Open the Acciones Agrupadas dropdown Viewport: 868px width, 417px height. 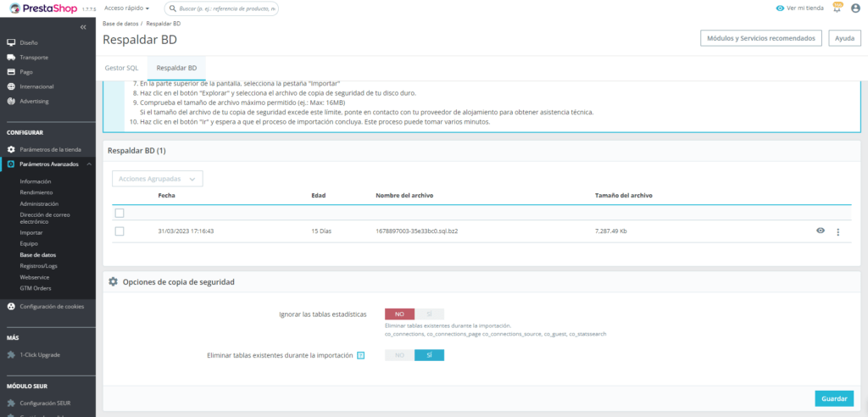coord(157,179)
